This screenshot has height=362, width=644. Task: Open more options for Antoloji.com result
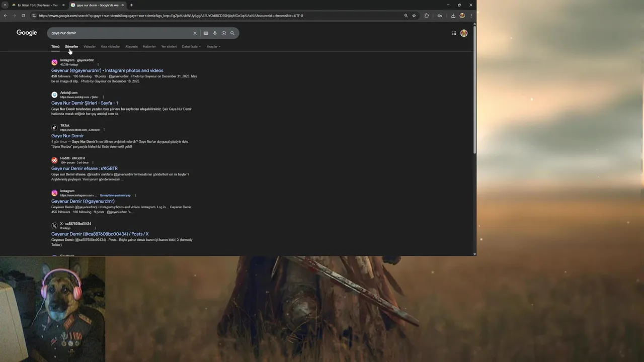(103, 97)
